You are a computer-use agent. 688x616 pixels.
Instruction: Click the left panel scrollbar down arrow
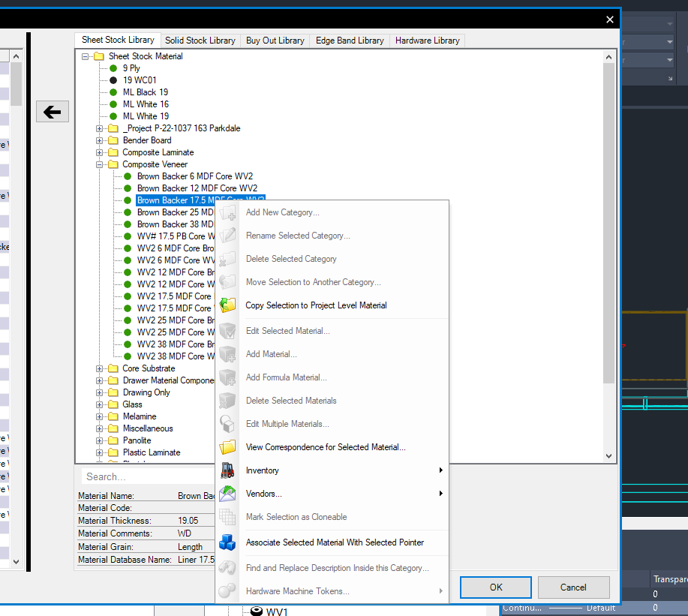pos(17,561)
